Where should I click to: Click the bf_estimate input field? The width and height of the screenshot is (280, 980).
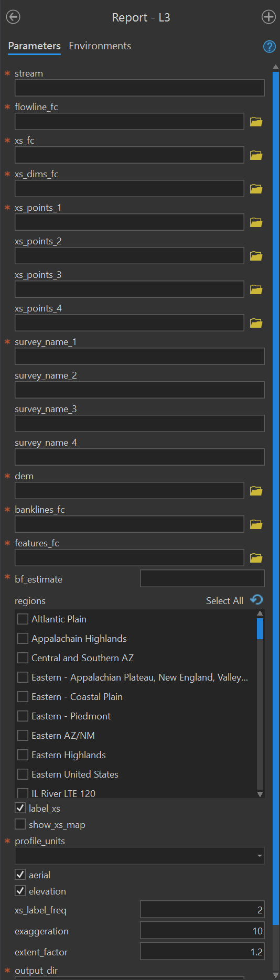tap(202, 579)
